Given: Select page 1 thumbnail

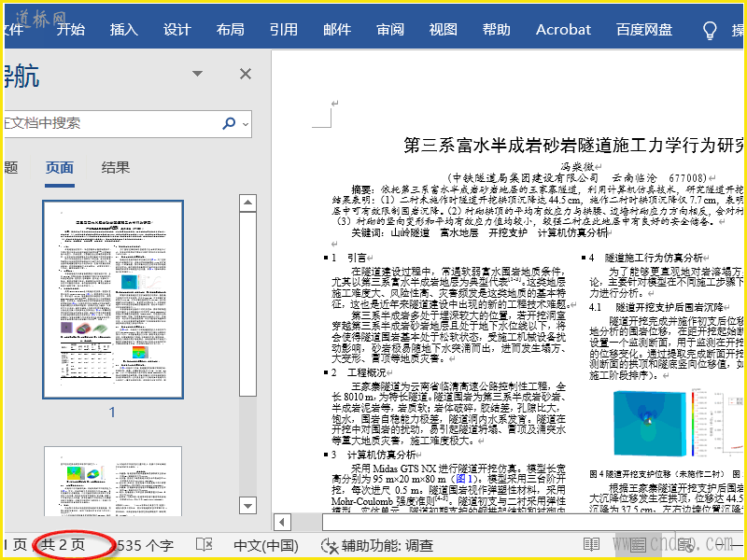Looking at the screenshot, I should pos(113,300).
